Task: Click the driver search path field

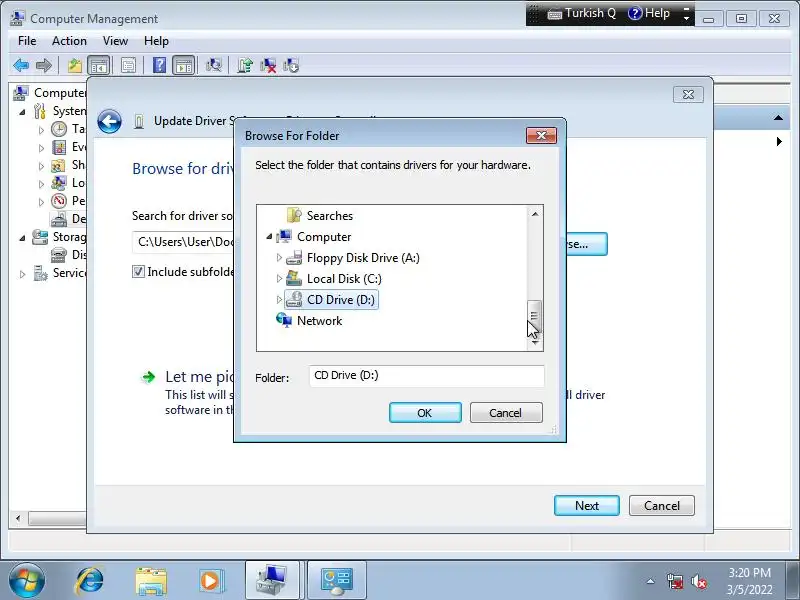Action: (184, 242)
